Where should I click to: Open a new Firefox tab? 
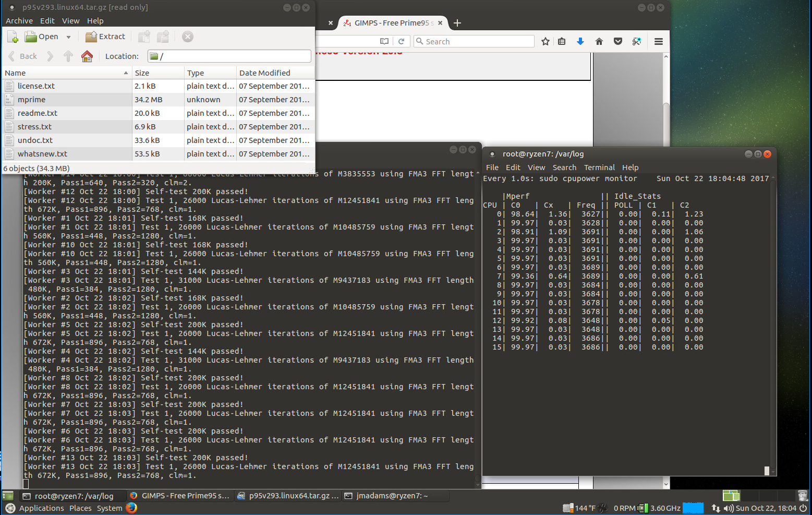pos(457,23)
